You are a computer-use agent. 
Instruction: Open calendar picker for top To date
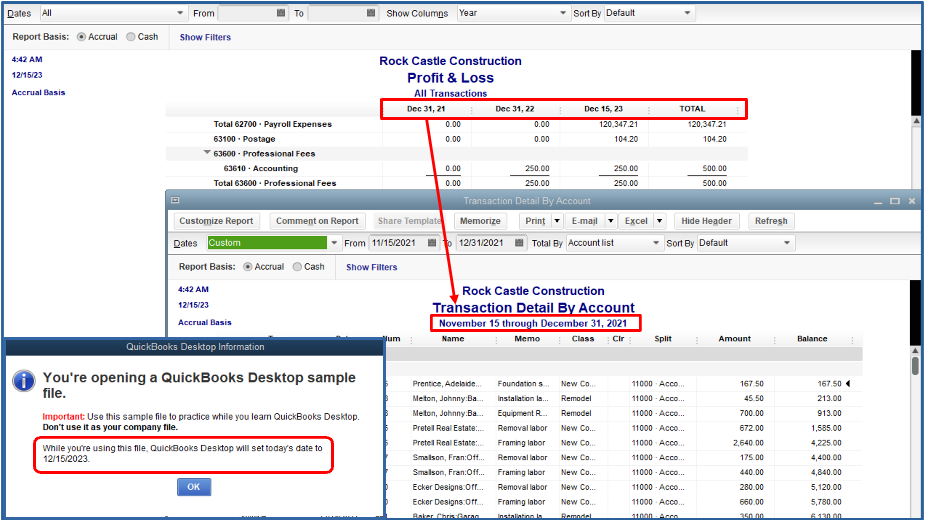370,13
